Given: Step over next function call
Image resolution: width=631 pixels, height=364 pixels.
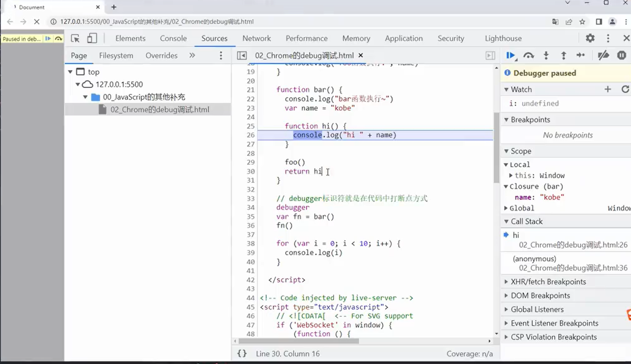Looking at the screenshot, I should tap(529, 55).
